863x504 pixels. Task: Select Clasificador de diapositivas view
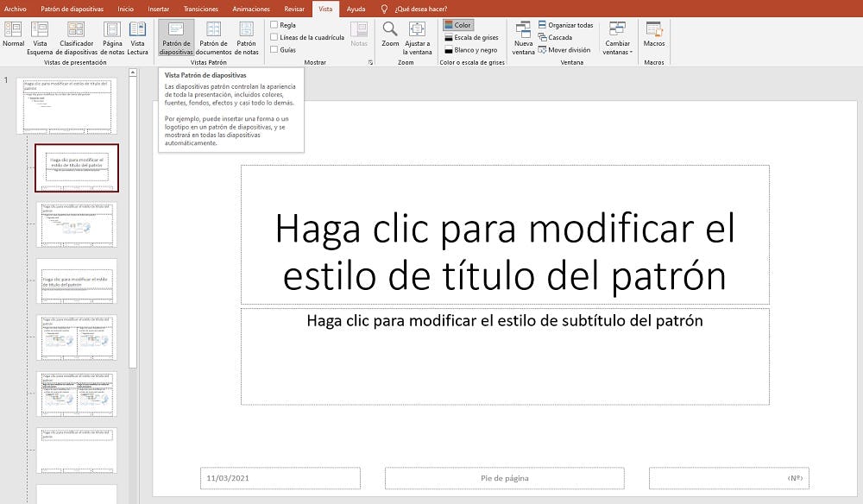(x=76, y=35)
